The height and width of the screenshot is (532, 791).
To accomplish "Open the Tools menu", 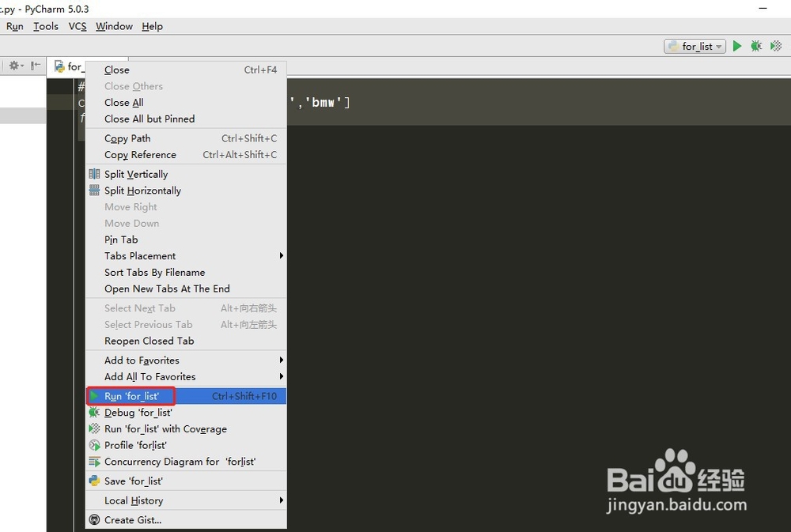I will (46, 26).
